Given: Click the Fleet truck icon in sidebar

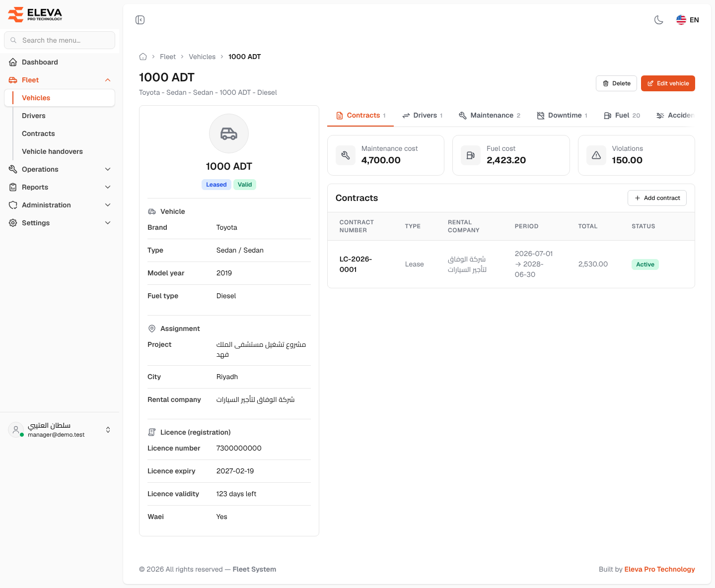Looking at the screenshot, I should [13, 80].
